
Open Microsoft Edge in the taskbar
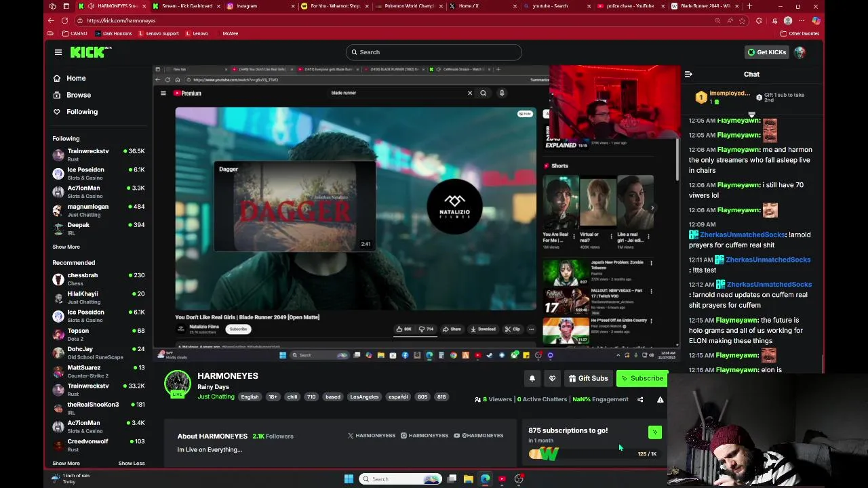[485, 479]
